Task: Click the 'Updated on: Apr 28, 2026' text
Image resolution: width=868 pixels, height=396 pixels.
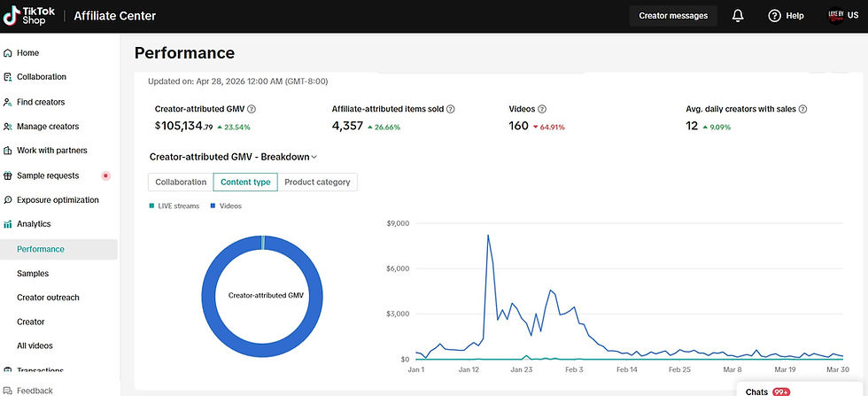Action: [238, 82]
